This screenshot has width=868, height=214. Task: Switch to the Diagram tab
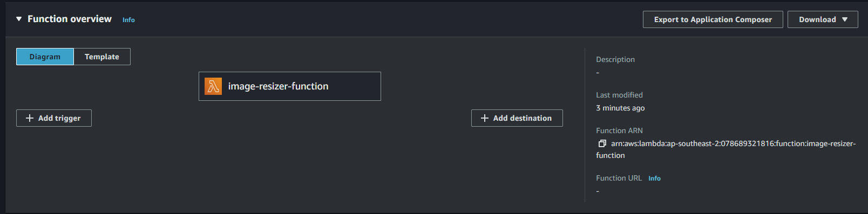(x=45, y=57)
